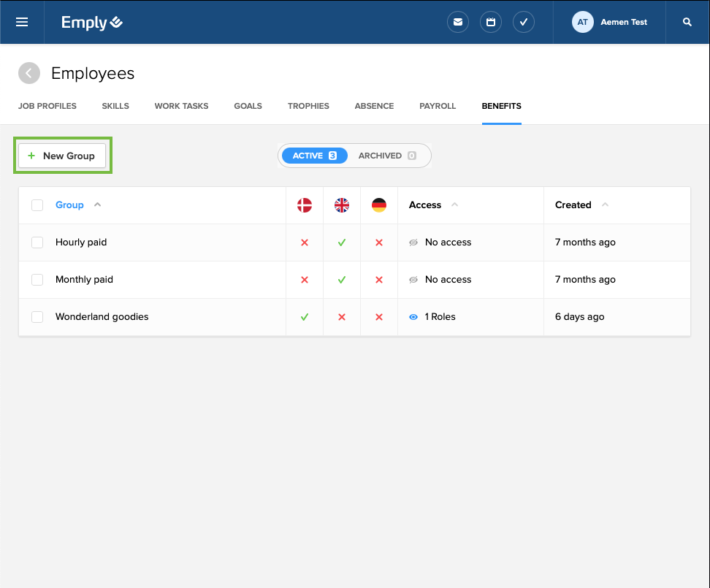The height and width of the screenshot is (588, 710).
Task: Open the checkmark tasks icon
Action: pos(524,22)
